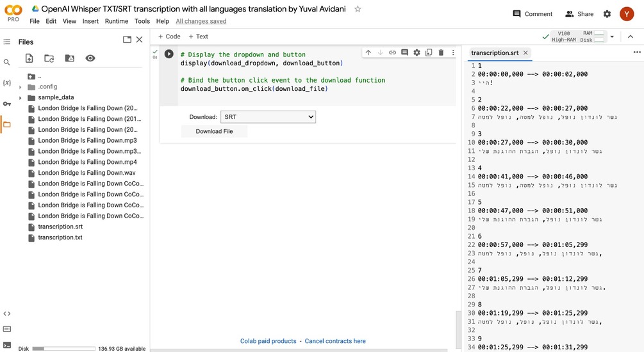The height and width of the screenshot is (352, 644).
Task: Open Files pane in new window
Action: (x=127, y=40)
